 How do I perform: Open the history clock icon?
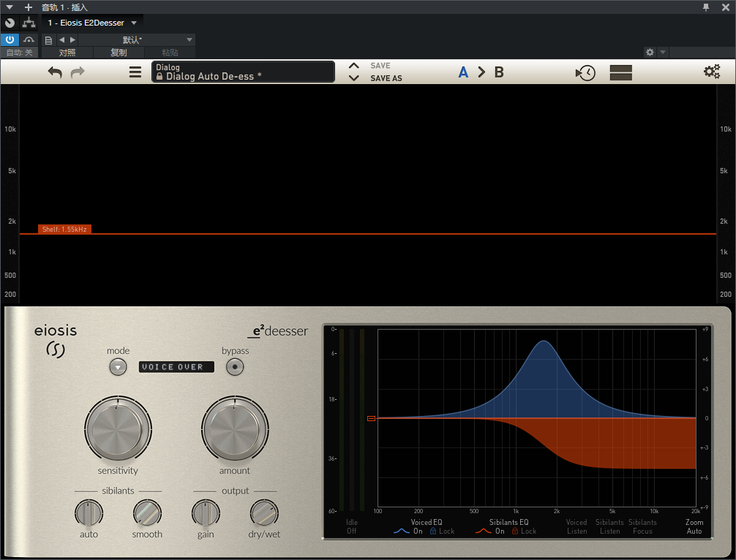pyautogui.click(x=585, y=72)
